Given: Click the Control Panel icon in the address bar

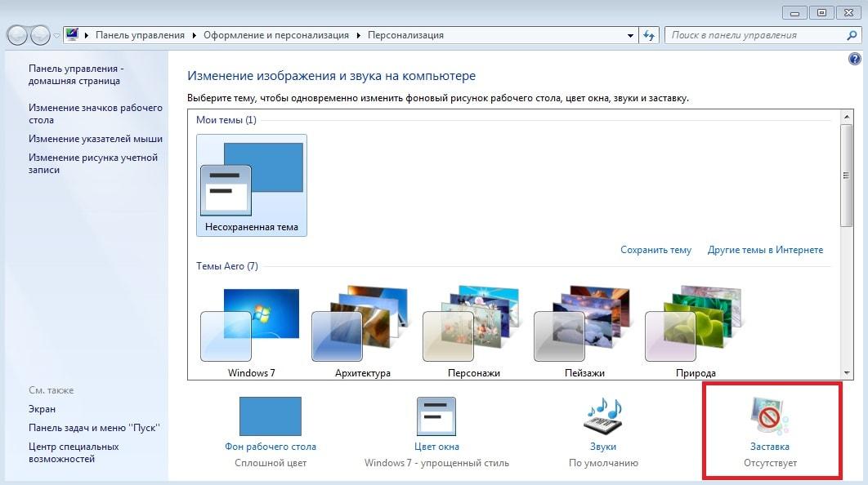Looking at the screenshot, I should click(x=72, y=35).
